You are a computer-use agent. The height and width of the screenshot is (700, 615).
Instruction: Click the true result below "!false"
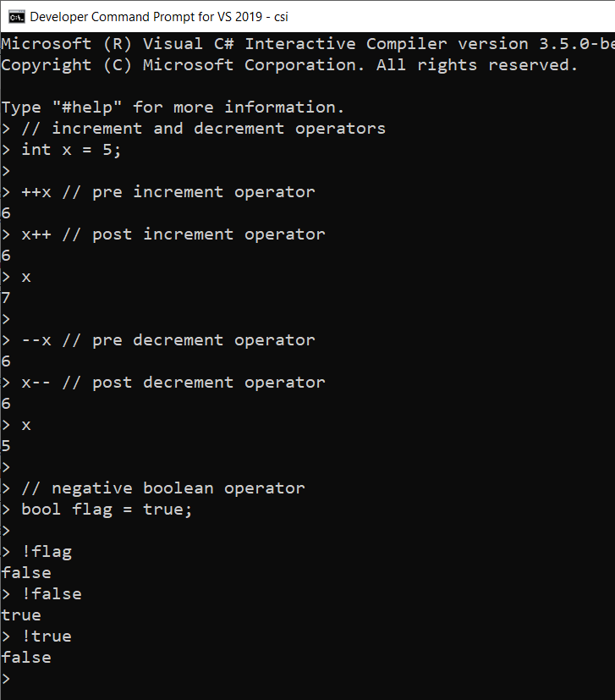point(21,615)
